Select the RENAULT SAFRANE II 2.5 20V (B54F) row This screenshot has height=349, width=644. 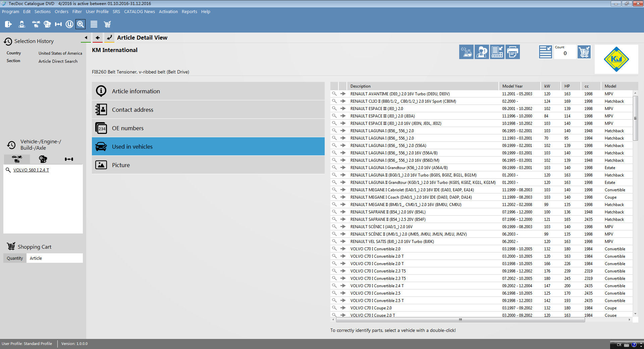(x=481, y=219)
